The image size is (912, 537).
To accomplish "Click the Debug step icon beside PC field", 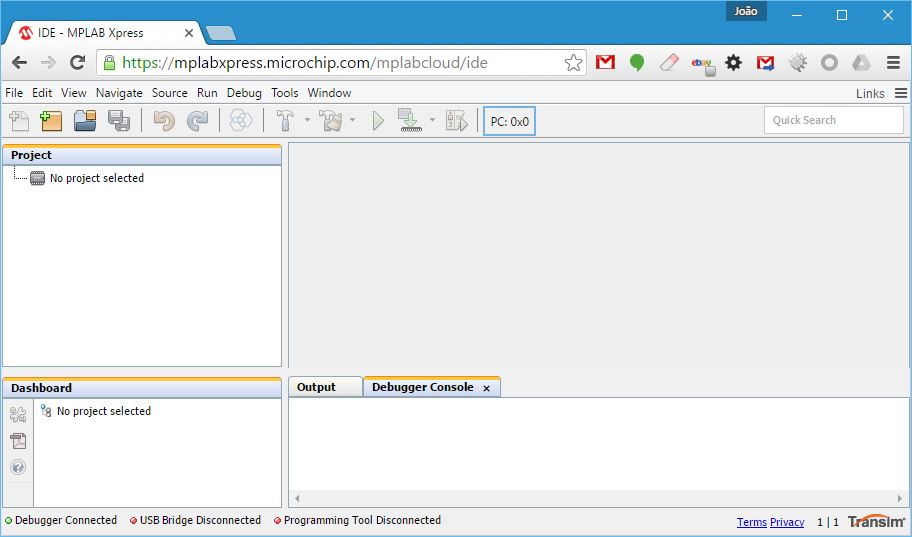I will tap(457, 121).
